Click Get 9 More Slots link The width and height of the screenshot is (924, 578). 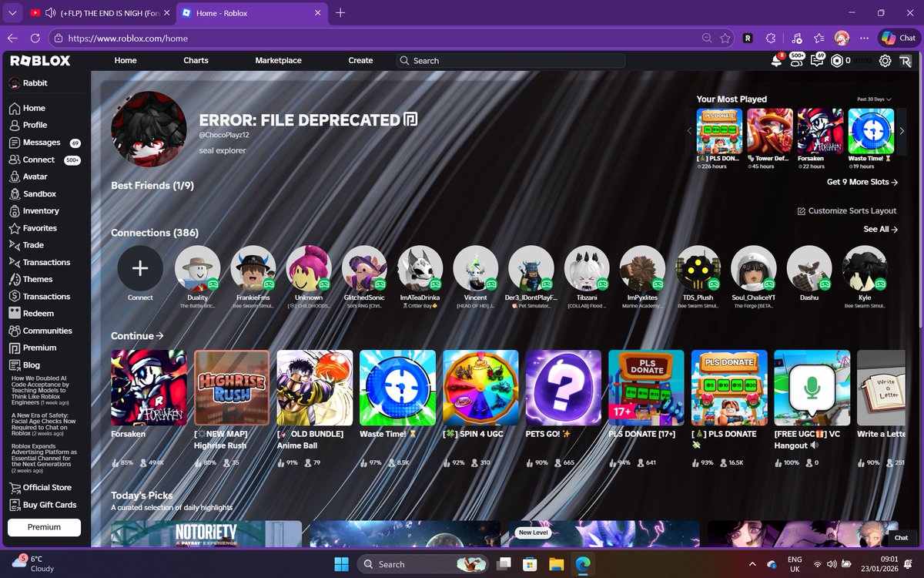[862, 182]
